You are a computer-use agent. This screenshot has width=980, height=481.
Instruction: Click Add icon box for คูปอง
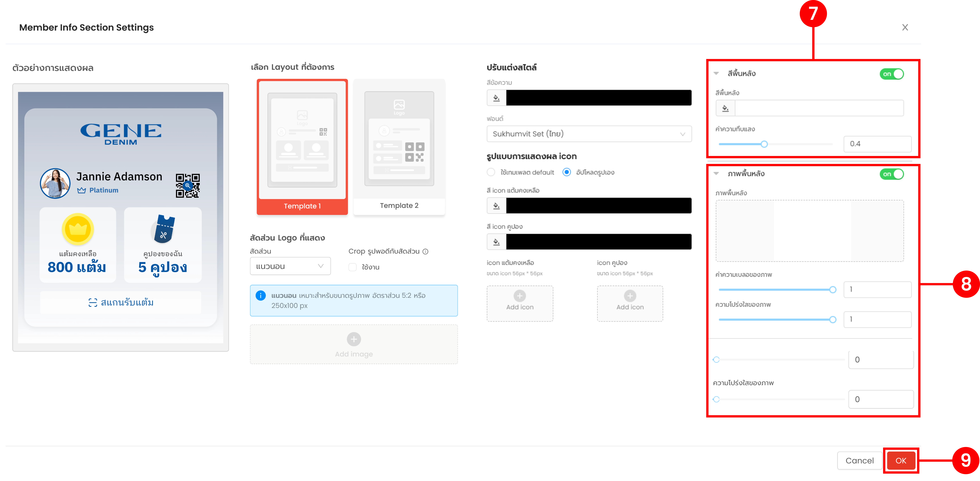(x=630, y=303)
